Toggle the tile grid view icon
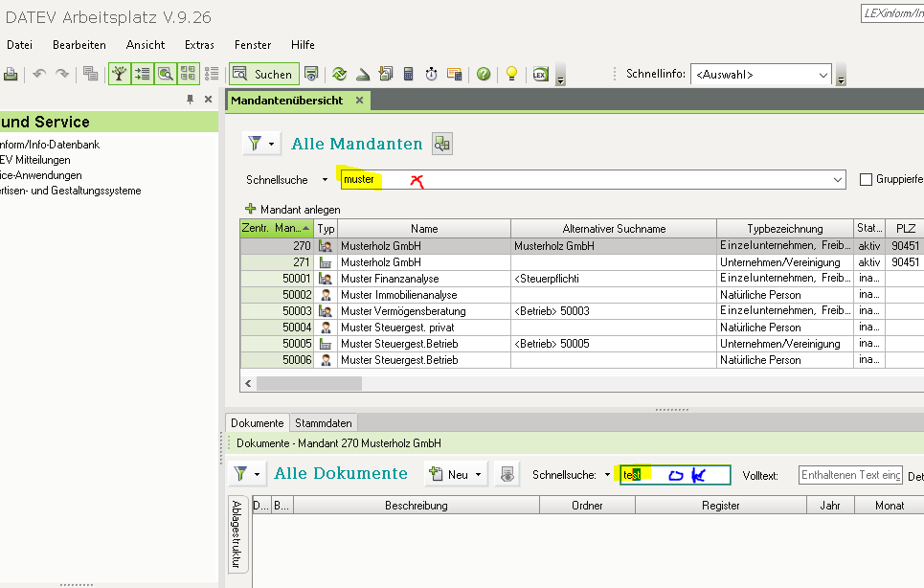The height and width of the screenshot is (588, 924). point(188,75)
